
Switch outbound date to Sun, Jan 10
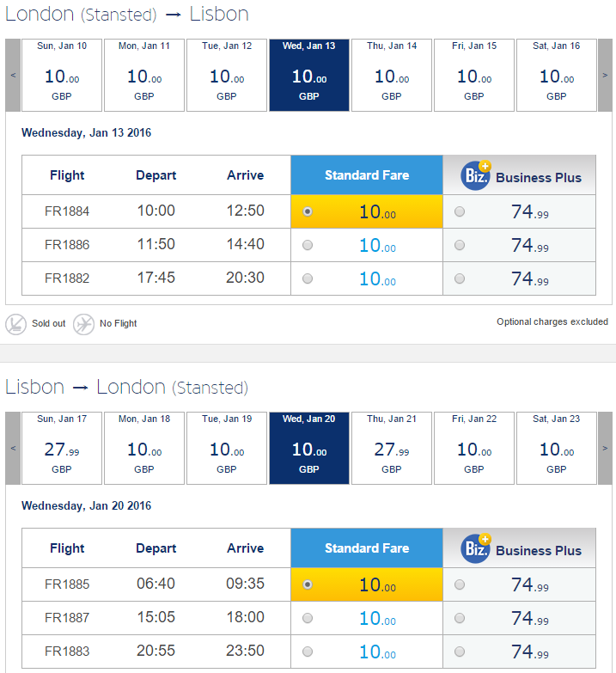click(62, 75)
